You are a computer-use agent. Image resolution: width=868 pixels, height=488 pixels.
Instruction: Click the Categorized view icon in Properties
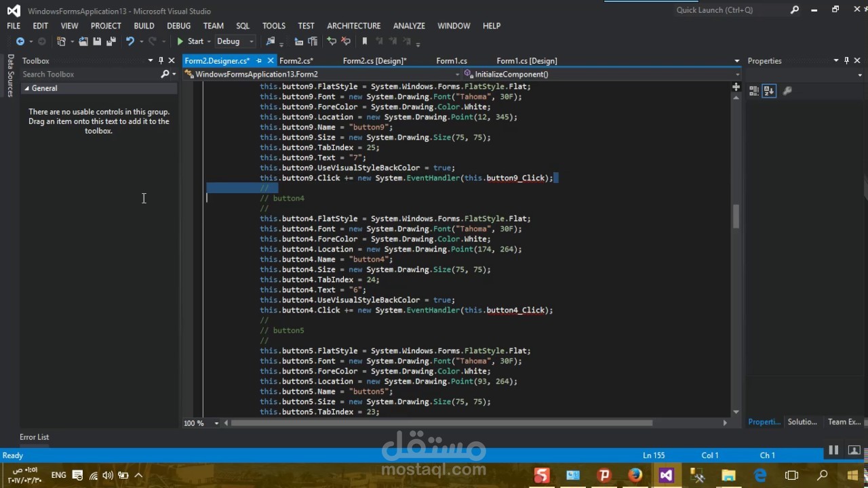click(x=754, y=91)
